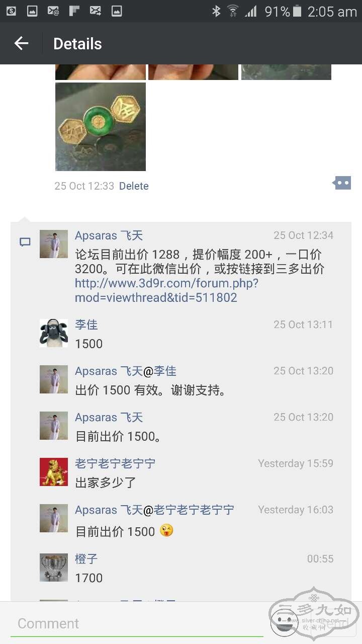Open 李佳 sheep avatar
The image size is (362, 644).
tap(54, 333)
